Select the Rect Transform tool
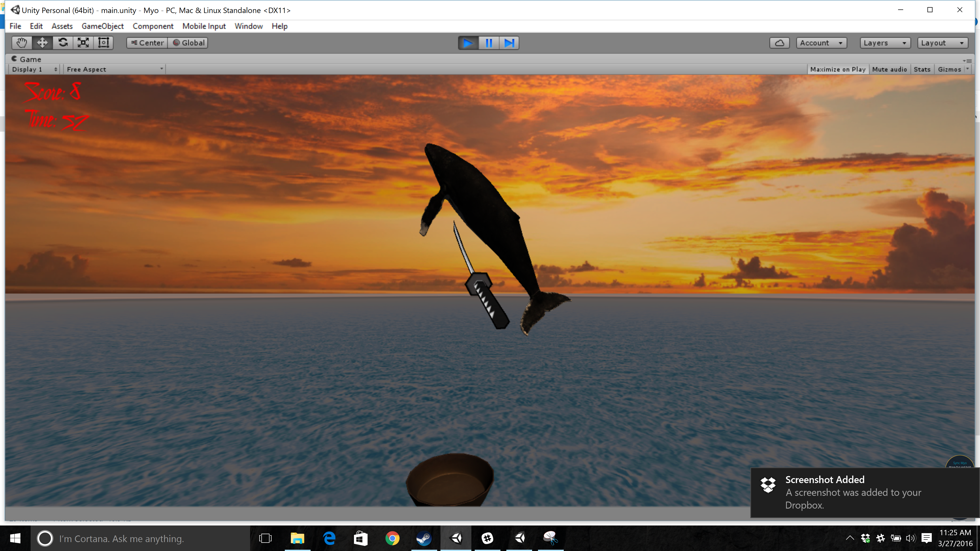980x551 pixels. (103, 43)
